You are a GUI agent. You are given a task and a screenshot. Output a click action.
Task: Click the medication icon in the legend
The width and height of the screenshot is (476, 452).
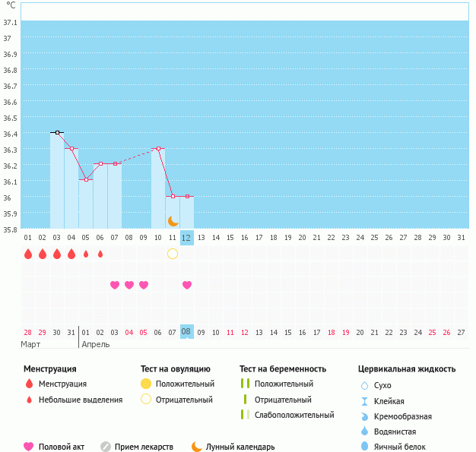pos(106,447)
